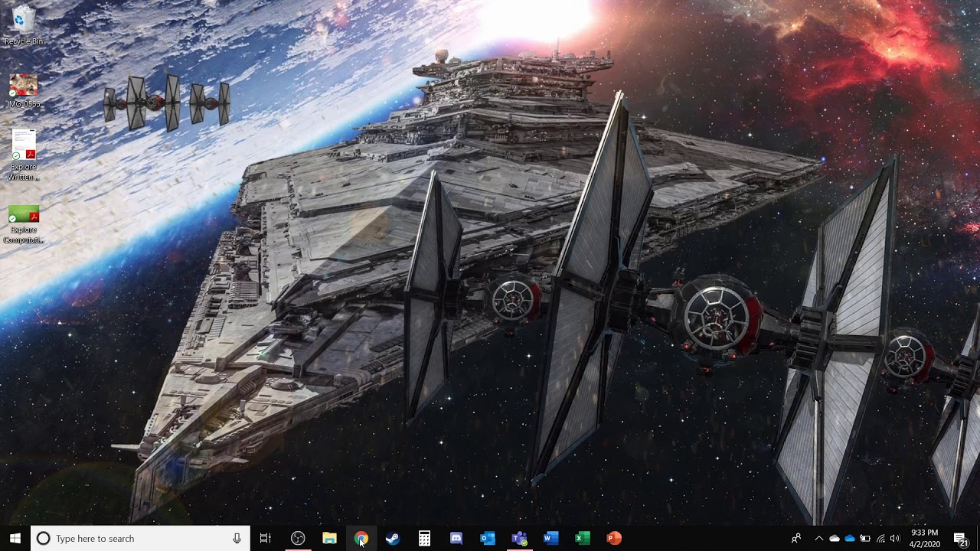Launch OBS Studio from the taskbar
This screenshot has width=980, height=551.
298,539
